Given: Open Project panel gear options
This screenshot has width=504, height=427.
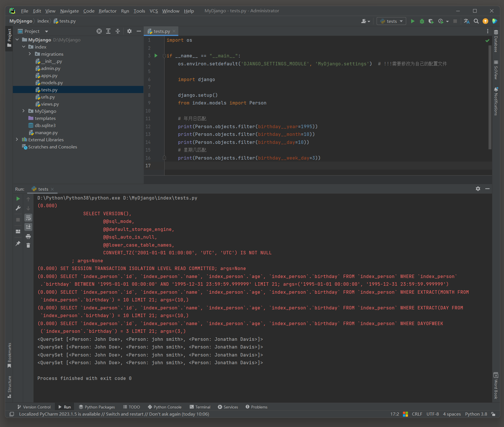Looking at the screenshot, I should [129, 31].
